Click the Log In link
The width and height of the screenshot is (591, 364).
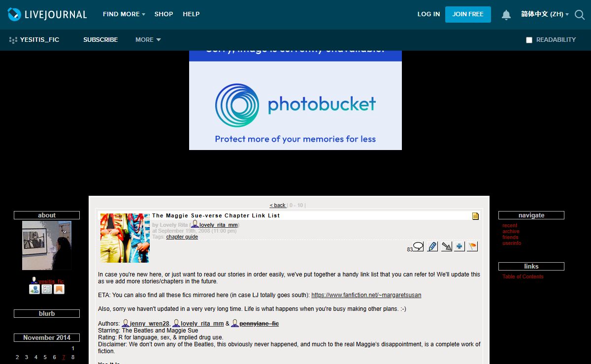point(428,14)
